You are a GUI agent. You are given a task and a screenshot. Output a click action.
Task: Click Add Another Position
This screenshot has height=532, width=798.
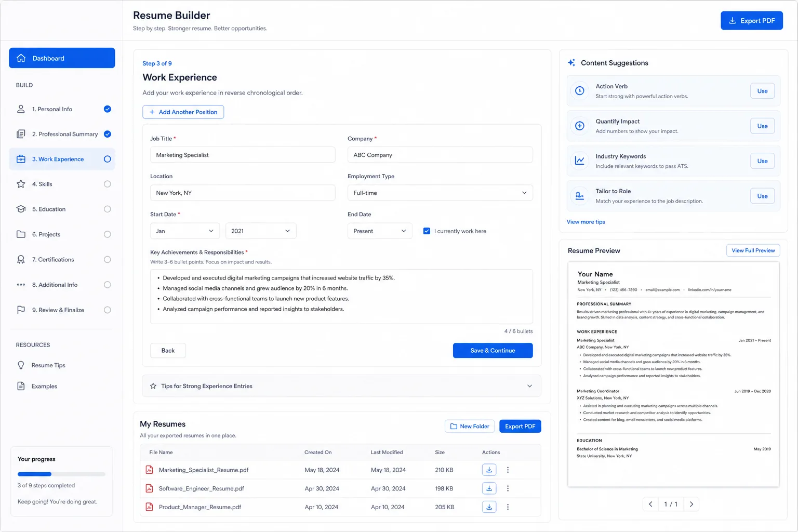183,112
